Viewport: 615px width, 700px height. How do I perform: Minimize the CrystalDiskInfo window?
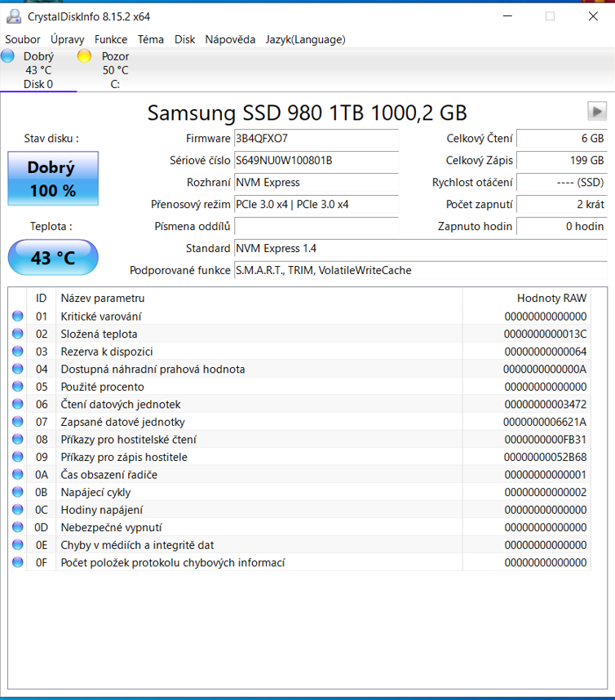[507, 16]
